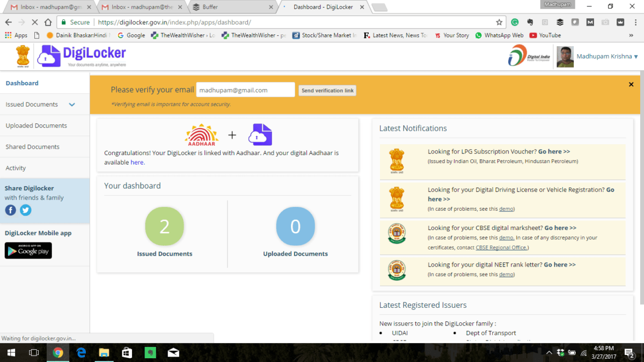Follow the NEET rank letter Go here link
The width and height of the screenshot is (644, 362).
pyautogui.click(x=560, y=264)
